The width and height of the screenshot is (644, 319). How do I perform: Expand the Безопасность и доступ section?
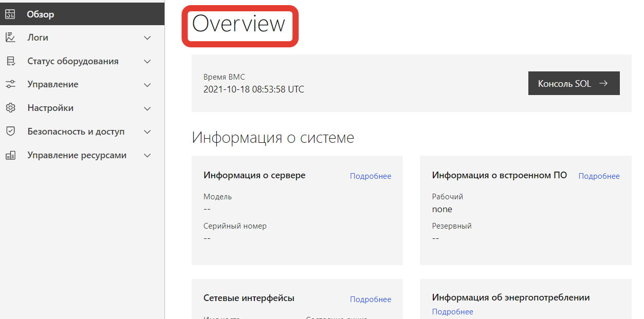(x=148, y=132)
